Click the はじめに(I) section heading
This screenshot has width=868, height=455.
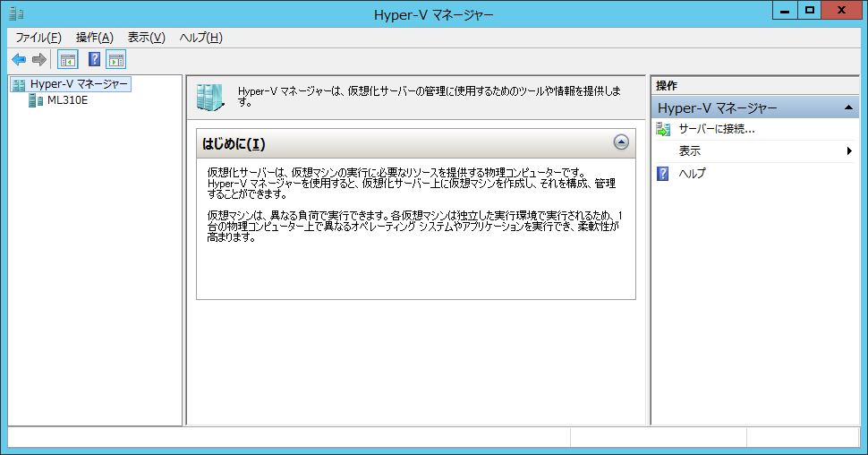pyautogui.click(x=234, y=143)
